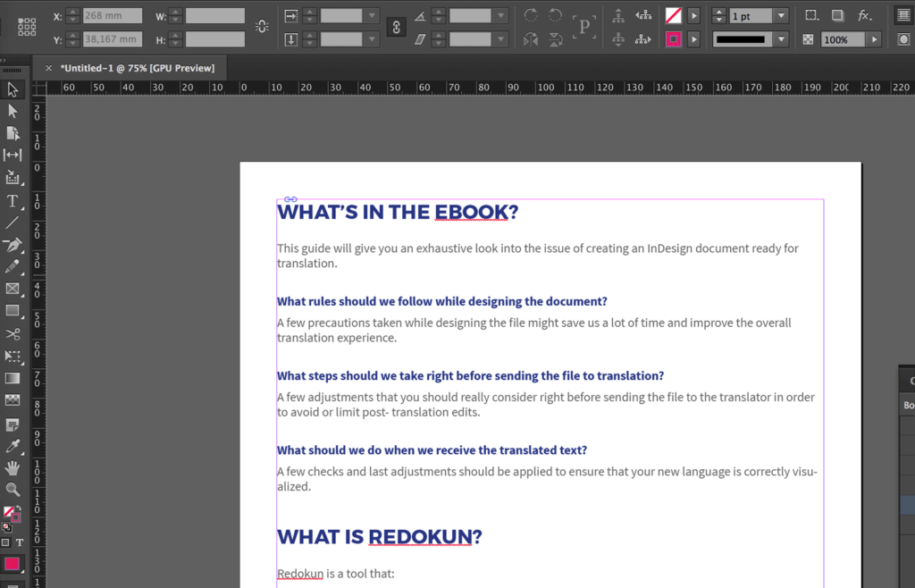Open stroke type line style dropdown

[781, 39]
